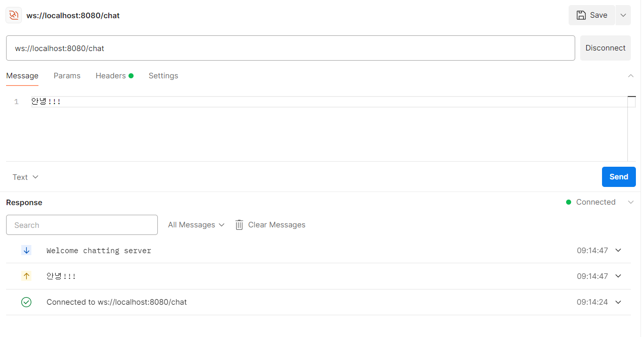Click the WebSocket URL input field
Screen dimensions: 644x337
pos(290,48)
